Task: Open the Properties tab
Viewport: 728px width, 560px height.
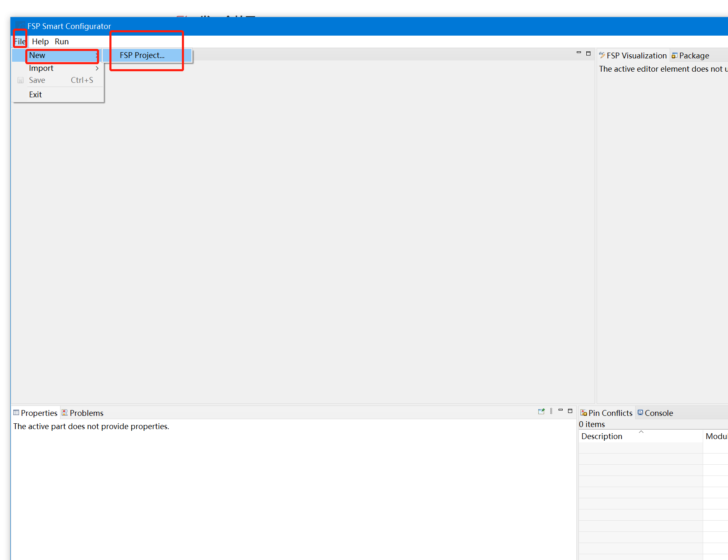Action: coord(35,413)
